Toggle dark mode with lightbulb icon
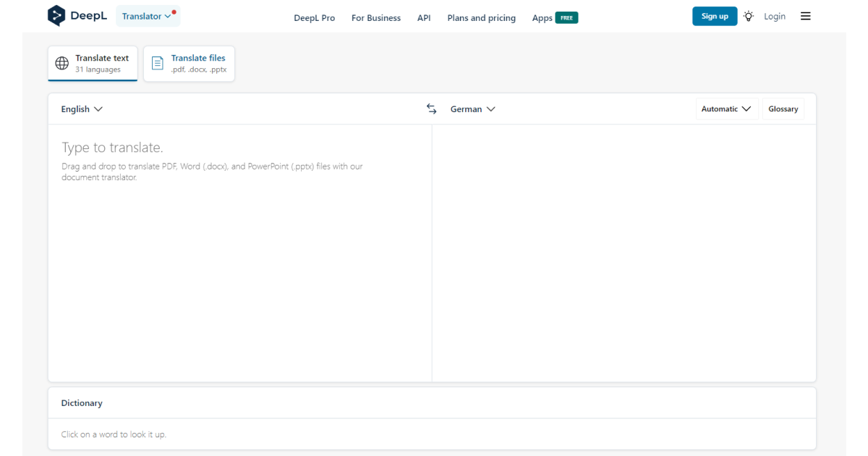Screen dimensions: 868x456 click(x=749, y=16)
